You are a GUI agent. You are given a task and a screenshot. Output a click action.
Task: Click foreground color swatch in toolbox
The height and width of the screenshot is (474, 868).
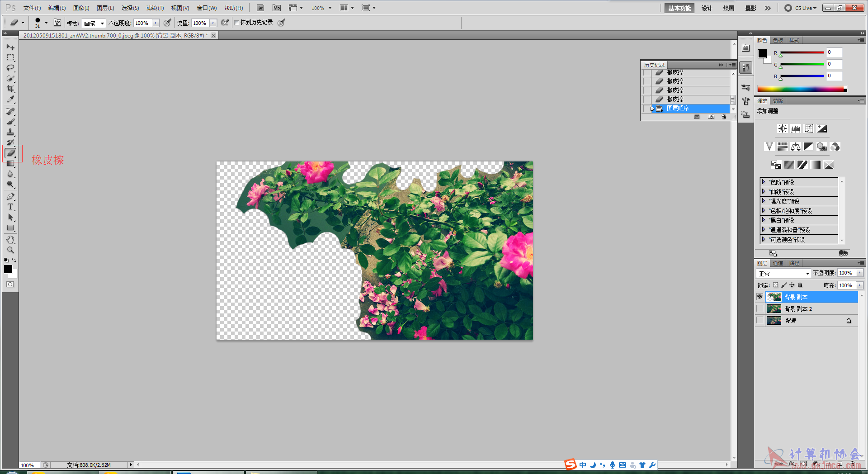[8, 269]
